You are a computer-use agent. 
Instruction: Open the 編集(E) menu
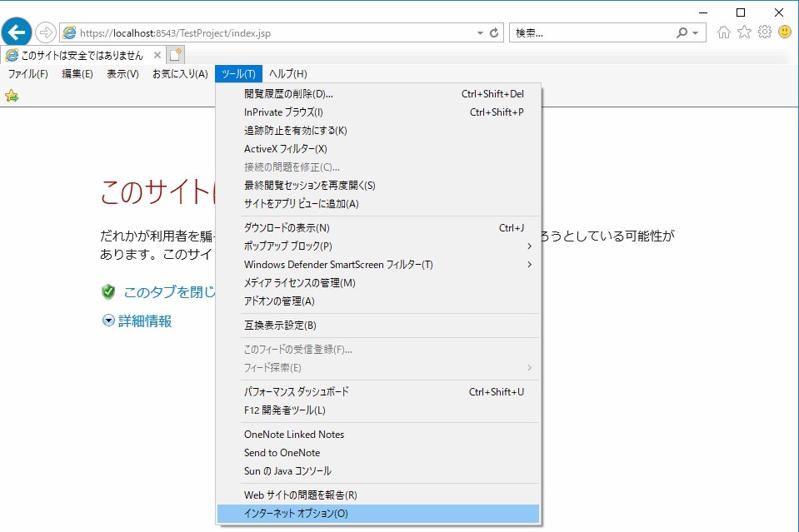(x=77, y=74)
